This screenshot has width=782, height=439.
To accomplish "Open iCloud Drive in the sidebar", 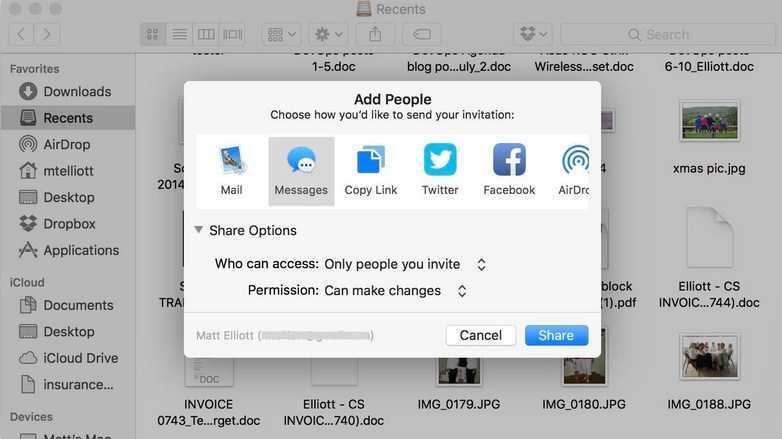I will (x=68, y=358).
